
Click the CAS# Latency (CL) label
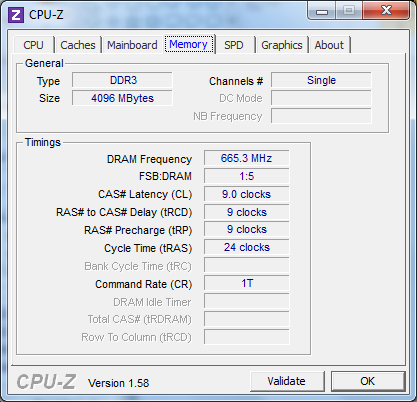pyautogui.click(x=145, y=194)
